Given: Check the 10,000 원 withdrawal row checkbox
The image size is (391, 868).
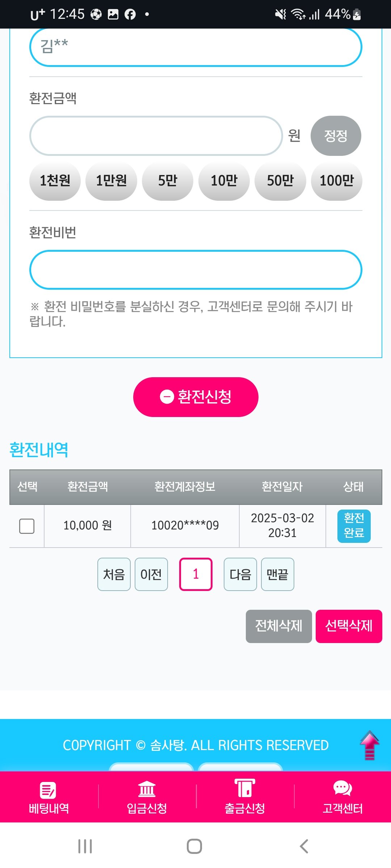Looking at the screenshot, I should click(27, 526).
